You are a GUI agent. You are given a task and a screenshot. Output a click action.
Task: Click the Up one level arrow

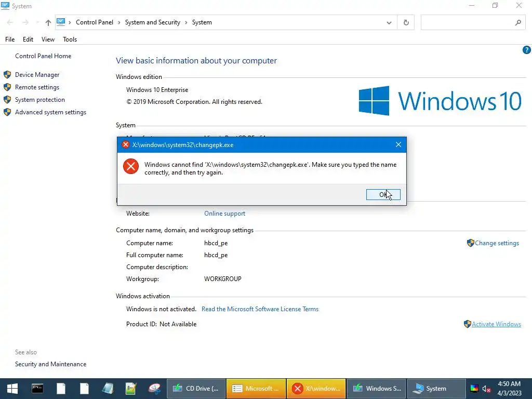tap(48, 23)
